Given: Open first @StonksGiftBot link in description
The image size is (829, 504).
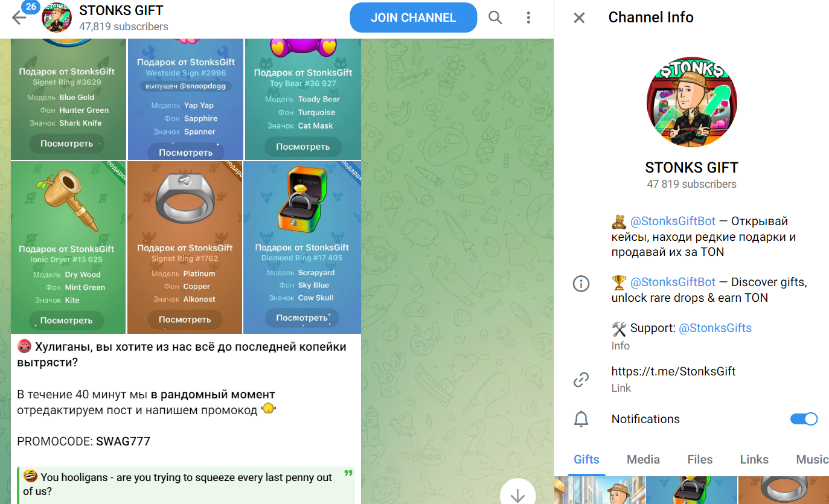Looking at the screenshot, I should 673,221.
